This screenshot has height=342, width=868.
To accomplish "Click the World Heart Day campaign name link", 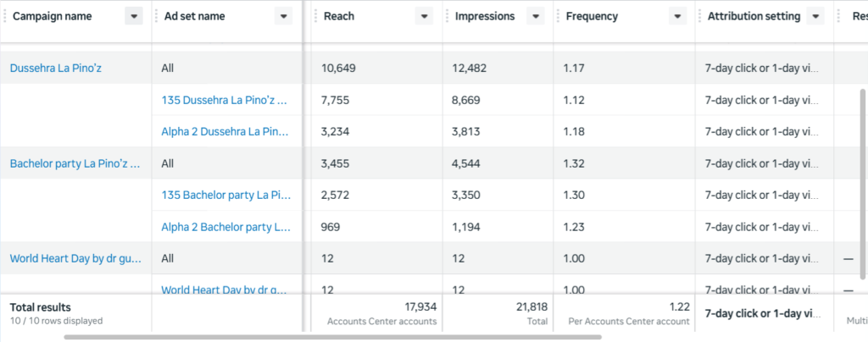I will coord(75,258).
